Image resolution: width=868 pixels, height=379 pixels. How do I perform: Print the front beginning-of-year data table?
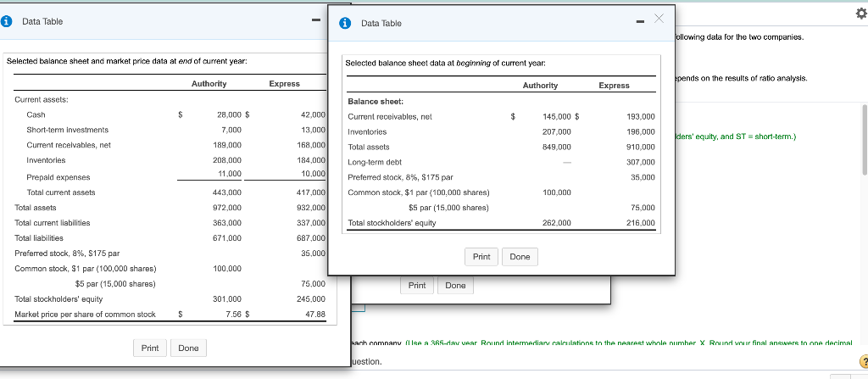pyautogui.click(x=481, y=257)
